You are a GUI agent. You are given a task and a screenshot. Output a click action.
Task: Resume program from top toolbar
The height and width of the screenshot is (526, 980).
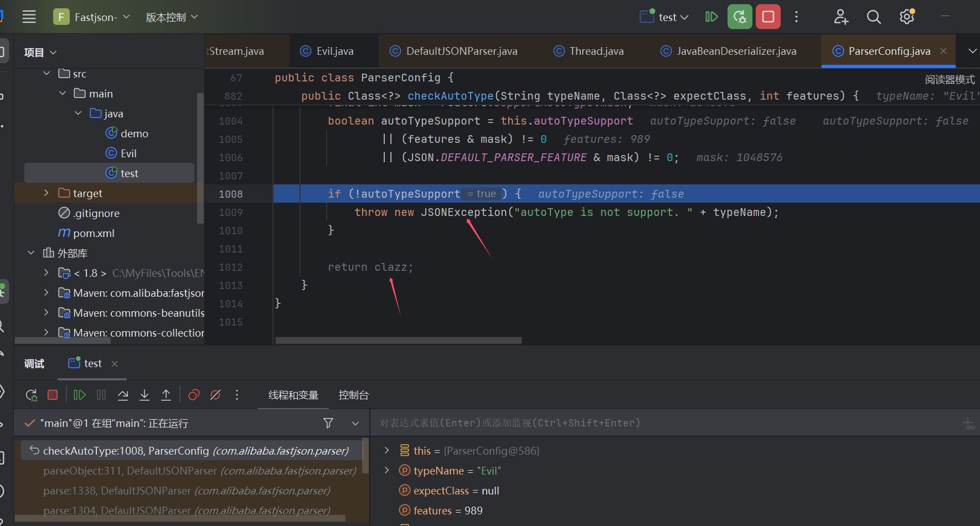click(x=711, y=17)
